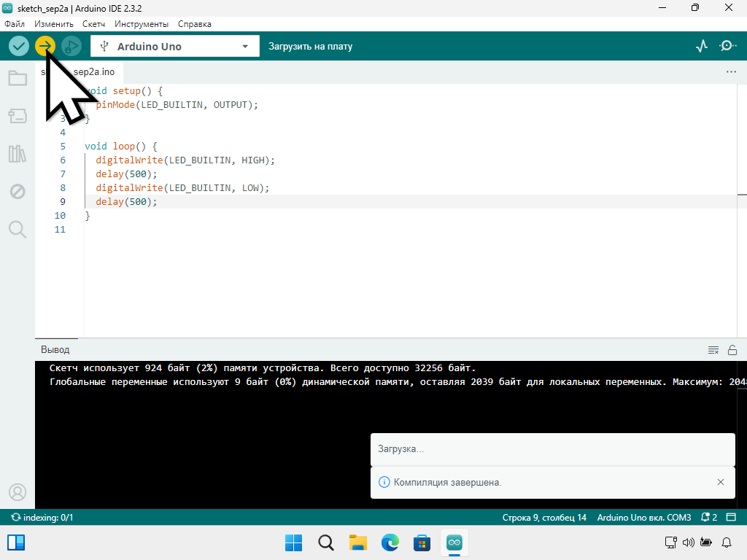Open the battery icon in system tray

click(706, 542)
